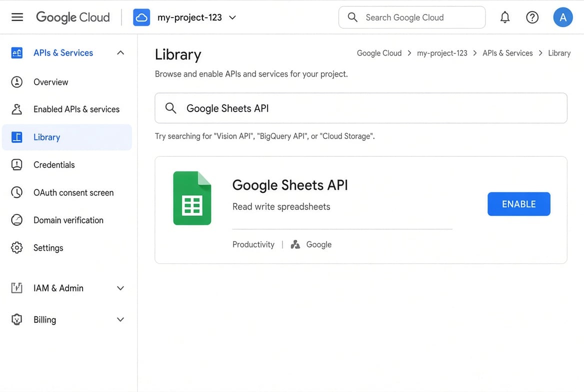
Task: Click the Library page heading
Action: pyautogui.click(x=178, y=54)
